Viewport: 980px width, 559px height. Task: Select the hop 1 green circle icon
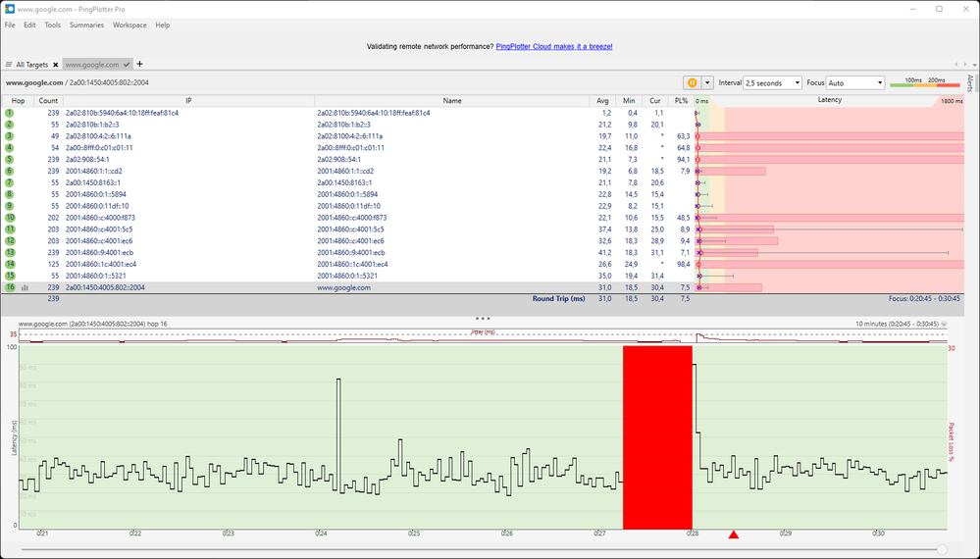[10, 113]
